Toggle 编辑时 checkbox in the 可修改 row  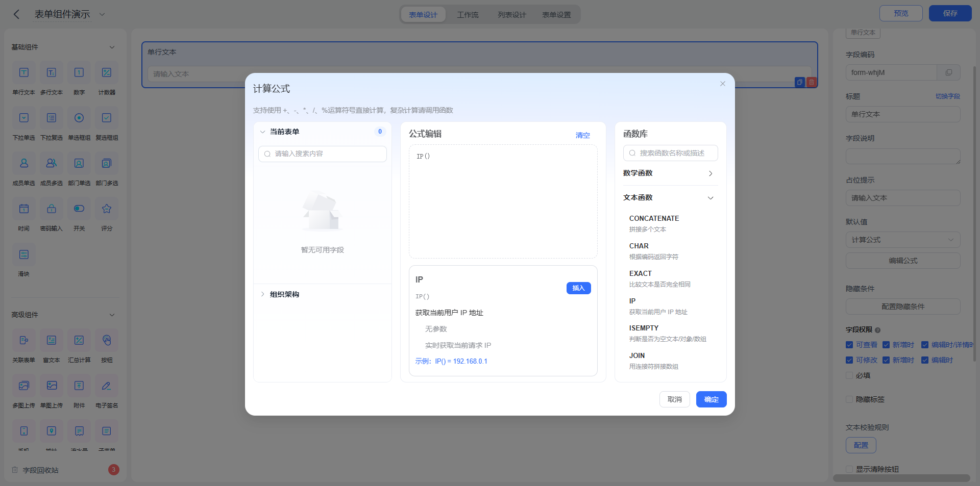click(x=925, y=360)
